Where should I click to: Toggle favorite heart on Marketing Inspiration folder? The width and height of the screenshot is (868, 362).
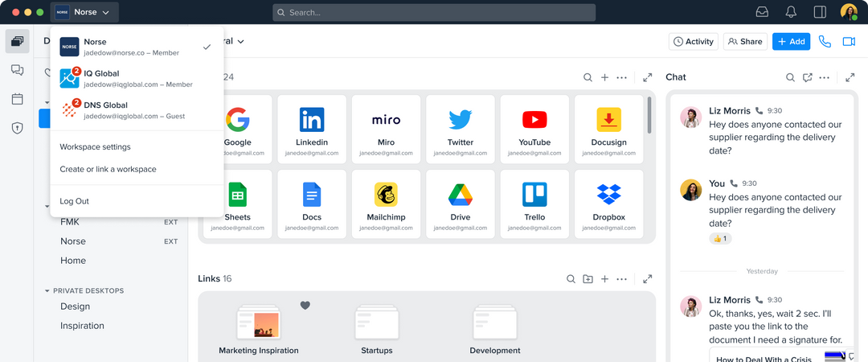[305, 305]
